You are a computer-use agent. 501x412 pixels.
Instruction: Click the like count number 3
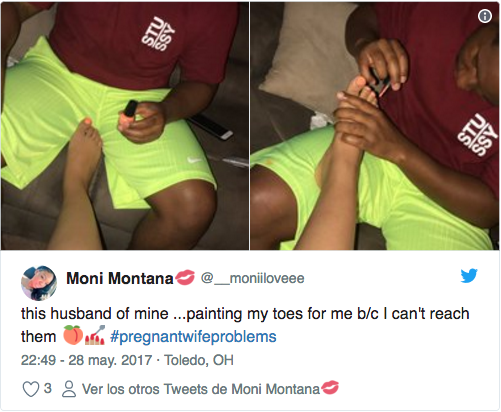[x=48, y=388]
